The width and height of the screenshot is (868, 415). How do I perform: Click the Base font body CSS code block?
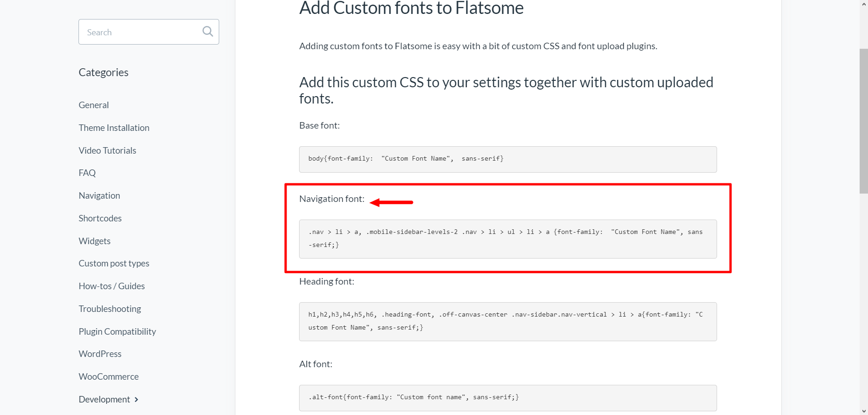tap(508, 159)
